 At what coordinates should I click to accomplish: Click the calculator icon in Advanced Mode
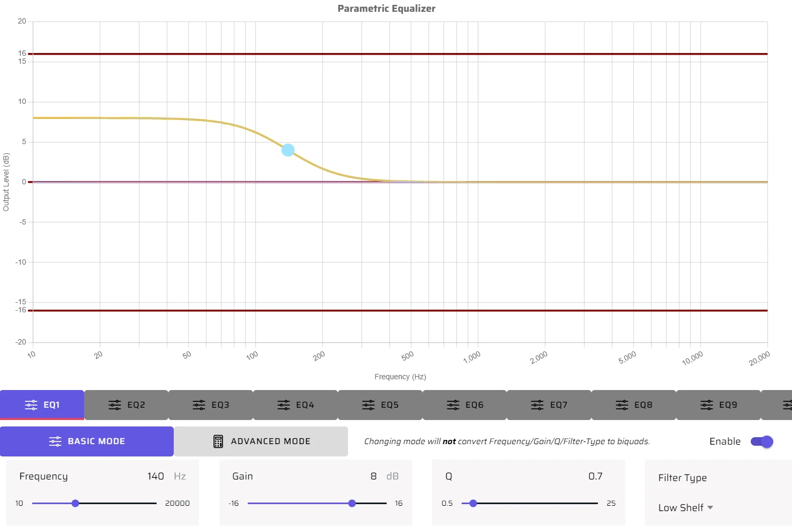coord(218,441)
